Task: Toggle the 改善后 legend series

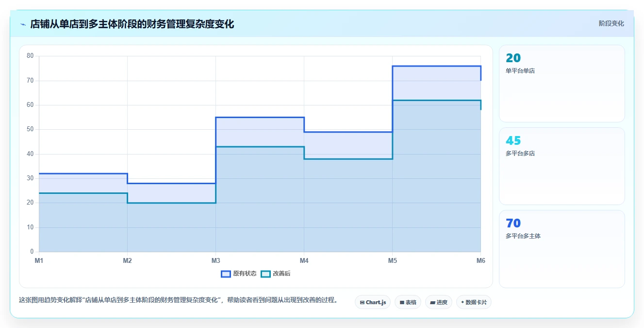Action: coord(276,274)
